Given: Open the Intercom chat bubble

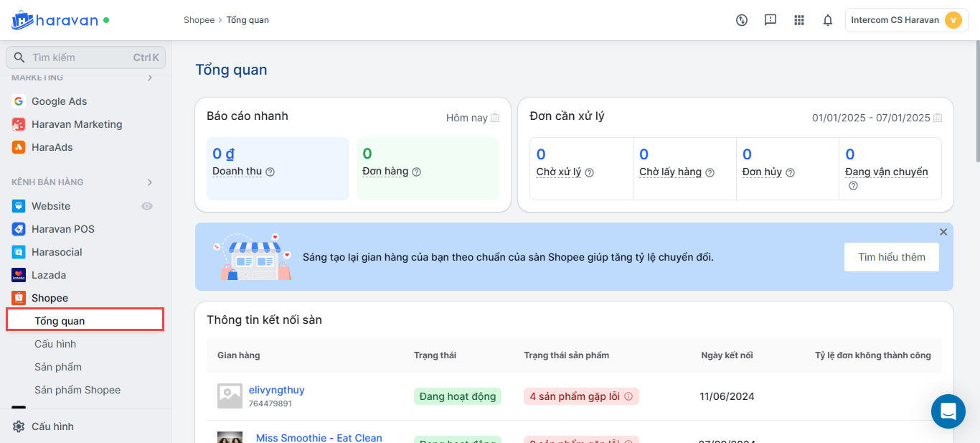Looking at the screenshot, I should [x=948, y=411].
